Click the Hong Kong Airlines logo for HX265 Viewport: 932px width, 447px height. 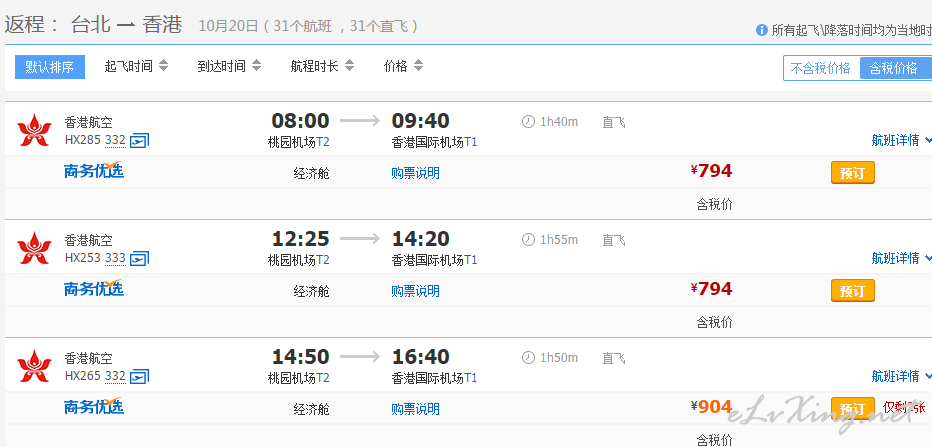click(x=34, y=366)
